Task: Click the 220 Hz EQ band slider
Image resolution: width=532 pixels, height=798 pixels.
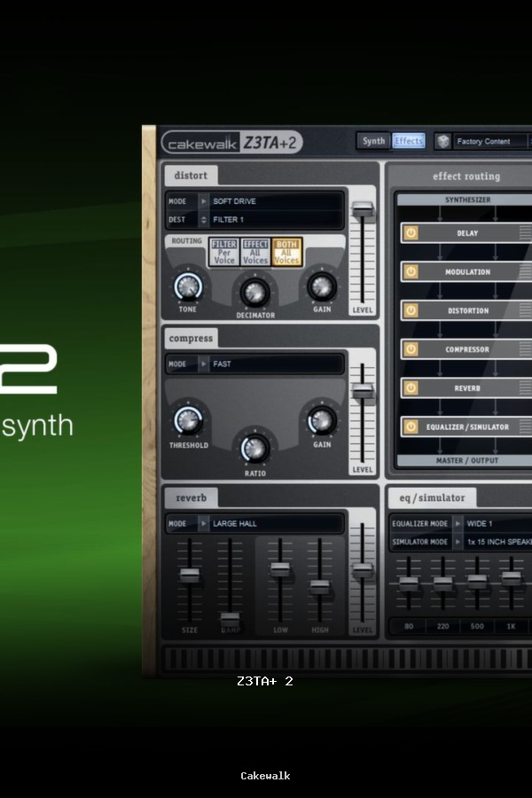Action: pos(442,583)
